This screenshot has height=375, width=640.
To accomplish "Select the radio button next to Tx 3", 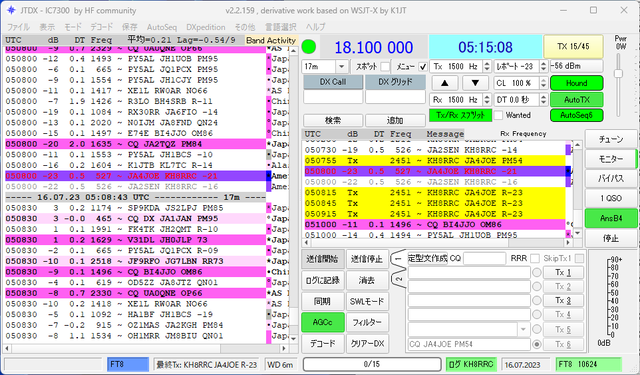I will click(x=537, y=301).
